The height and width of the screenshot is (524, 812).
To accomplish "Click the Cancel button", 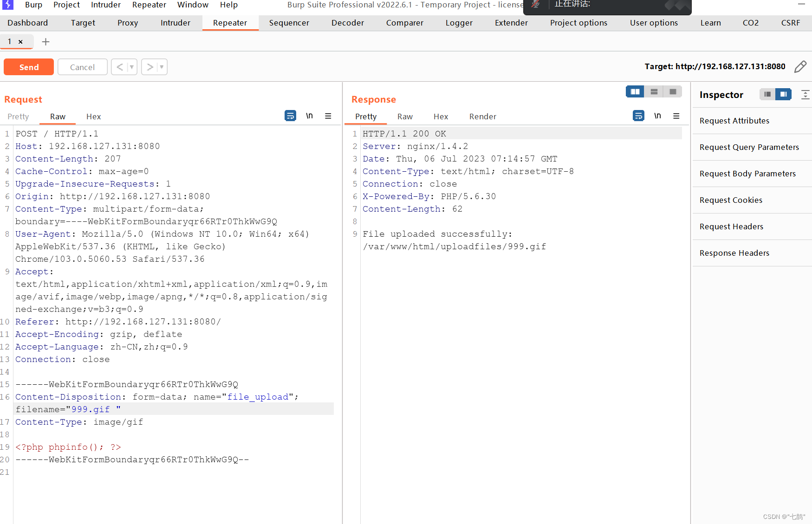I will click(x=82, y=67).
